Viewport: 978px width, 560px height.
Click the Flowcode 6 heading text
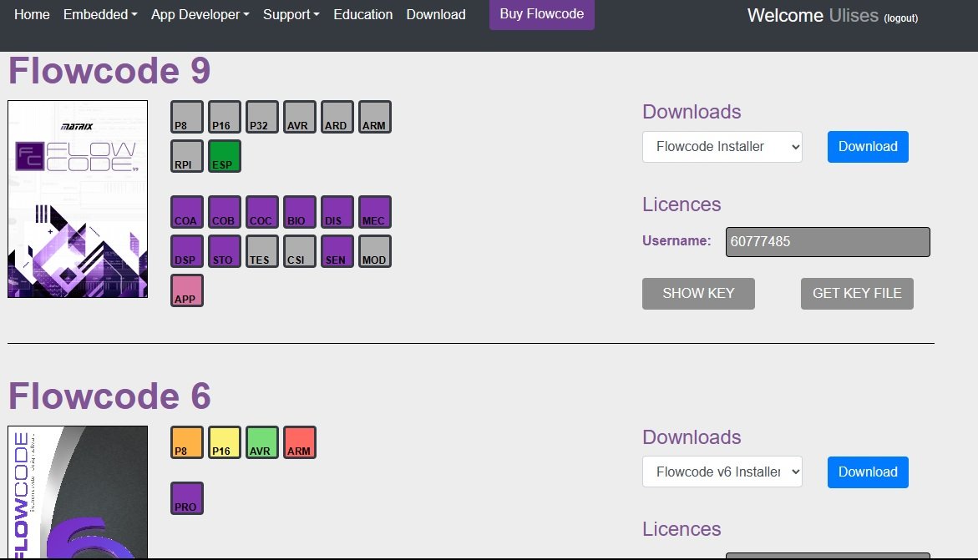(x=109, y=396)
